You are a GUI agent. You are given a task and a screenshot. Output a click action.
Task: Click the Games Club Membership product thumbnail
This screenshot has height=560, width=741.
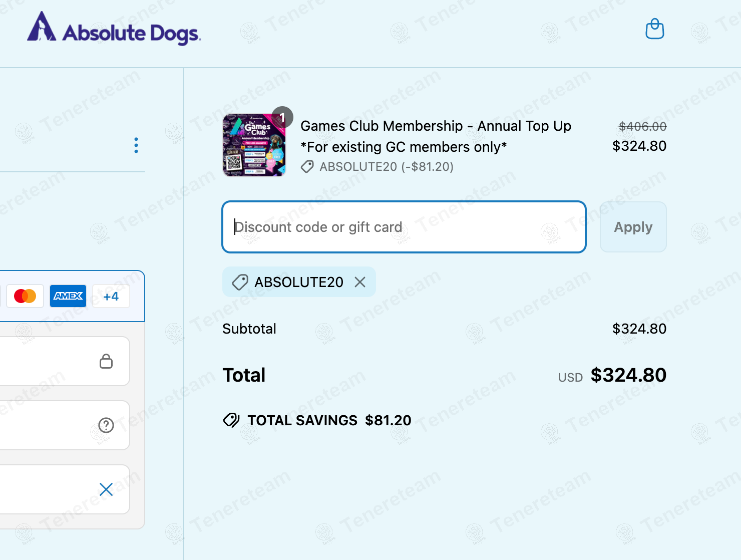click(254, 145)
